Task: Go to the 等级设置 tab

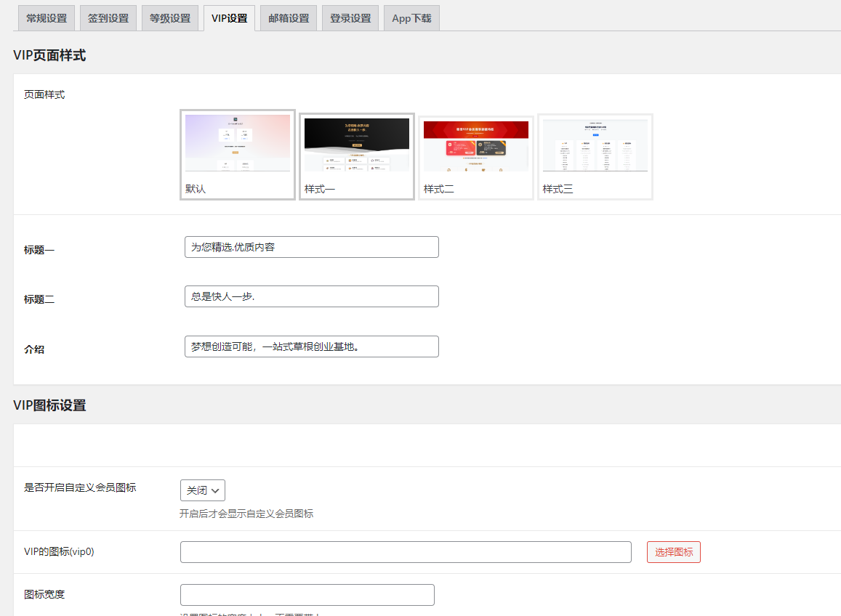Action: click(x=170, y=19)
